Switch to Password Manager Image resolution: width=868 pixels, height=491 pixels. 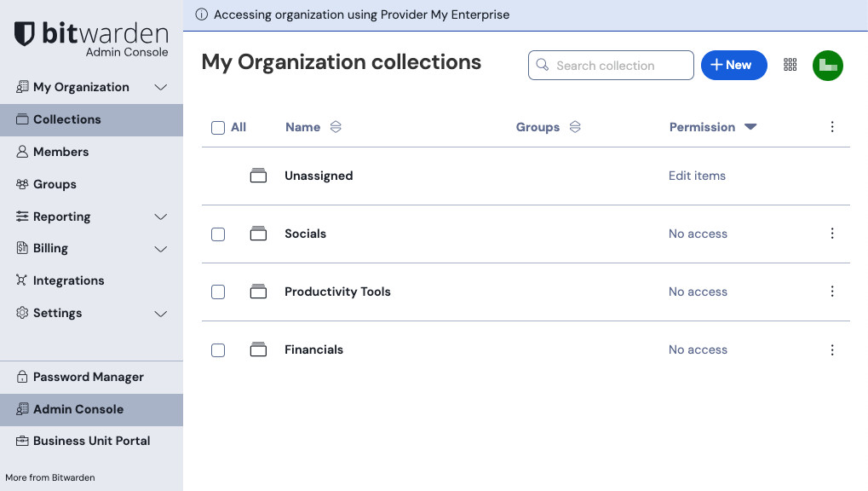88,377
